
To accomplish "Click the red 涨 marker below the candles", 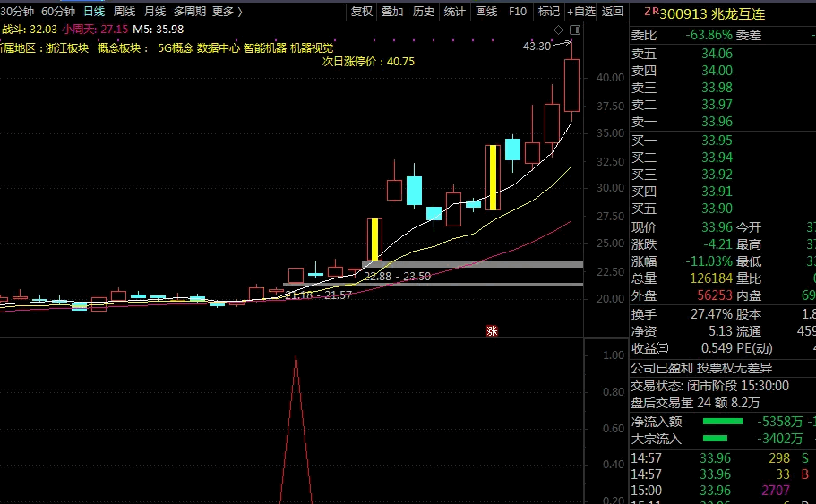I will [492, 331].
